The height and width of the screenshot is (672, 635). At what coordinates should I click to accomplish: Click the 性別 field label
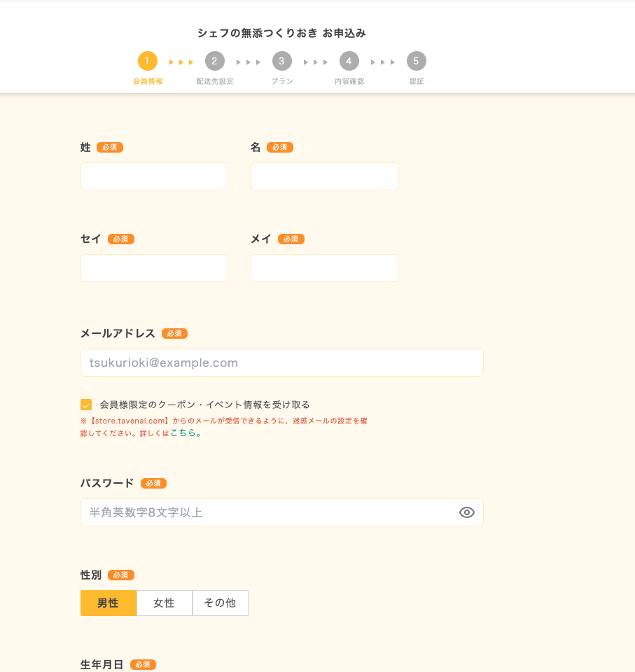tap(91, 575)
